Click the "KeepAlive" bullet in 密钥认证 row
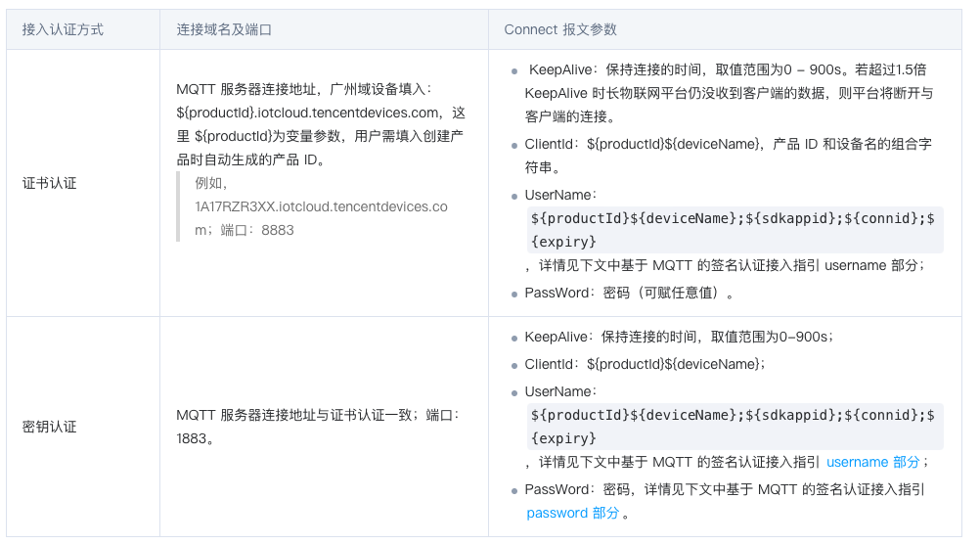The height and width of the screenshot is (545, 980). click(x=677, y=337)
